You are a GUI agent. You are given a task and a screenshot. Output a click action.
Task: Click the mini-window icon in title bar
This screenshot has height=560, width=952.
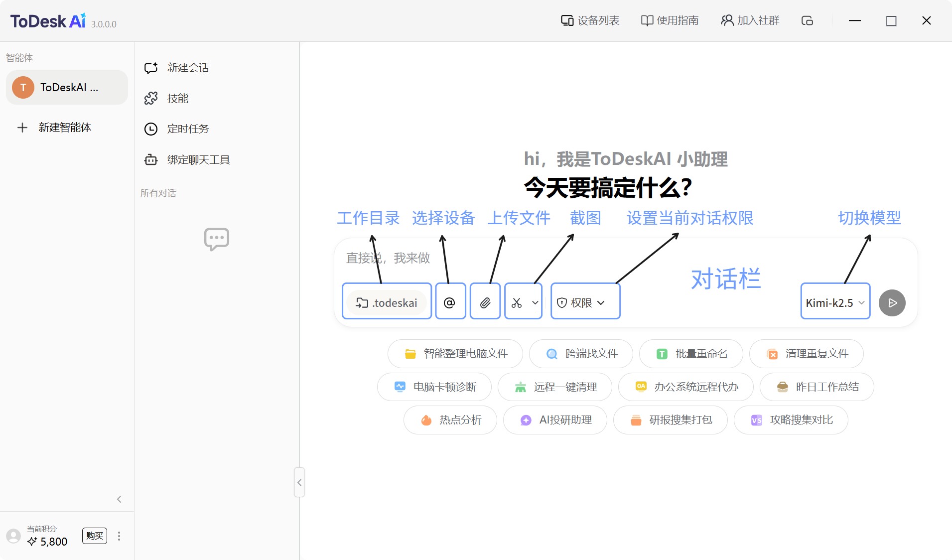807,20
